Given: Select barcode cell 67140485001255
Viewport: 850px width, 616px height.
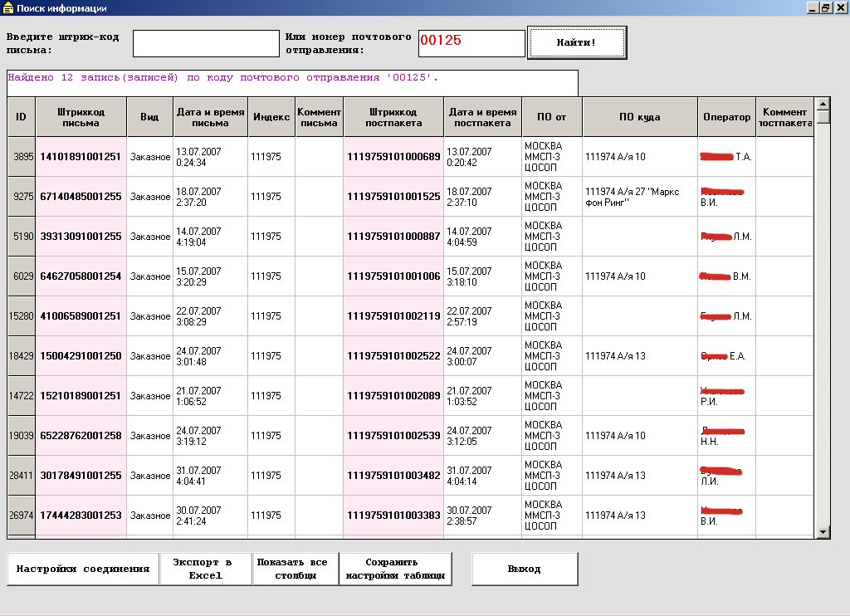Looking at the screenshot, I should click(81, 197).
